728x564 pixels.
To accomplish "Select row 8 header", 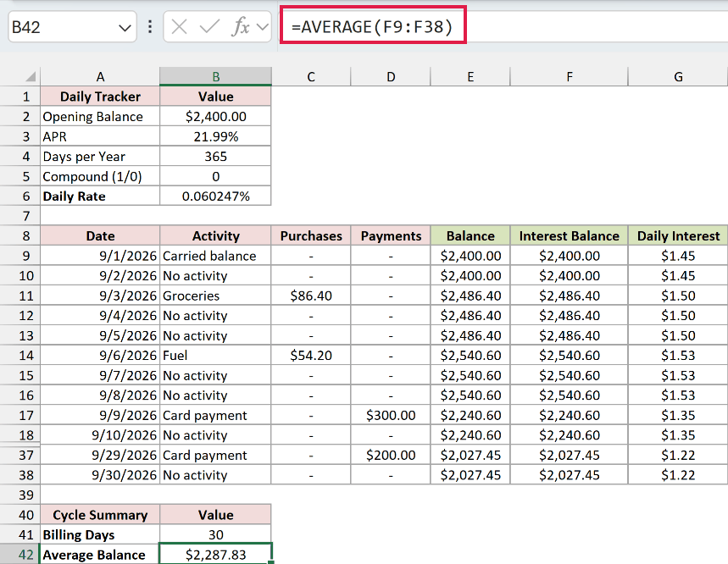I will [x=20, y=235].
